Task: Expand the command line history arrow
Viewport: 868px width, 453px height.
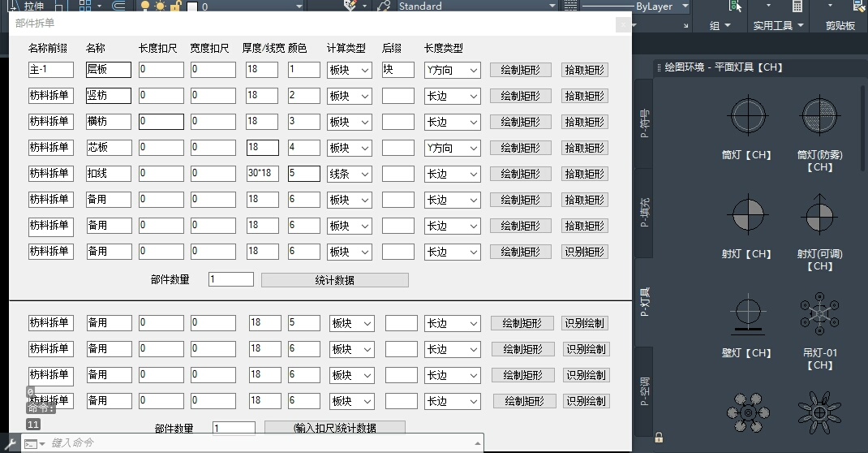Action: pyautogui.click(x=477, y=443)
